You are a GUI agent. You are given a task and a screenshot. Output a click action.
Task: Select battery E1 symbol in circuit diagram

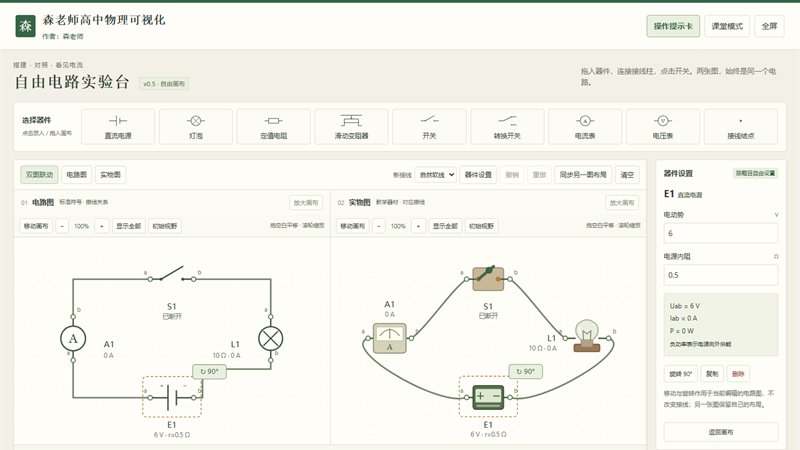point(172,397)
